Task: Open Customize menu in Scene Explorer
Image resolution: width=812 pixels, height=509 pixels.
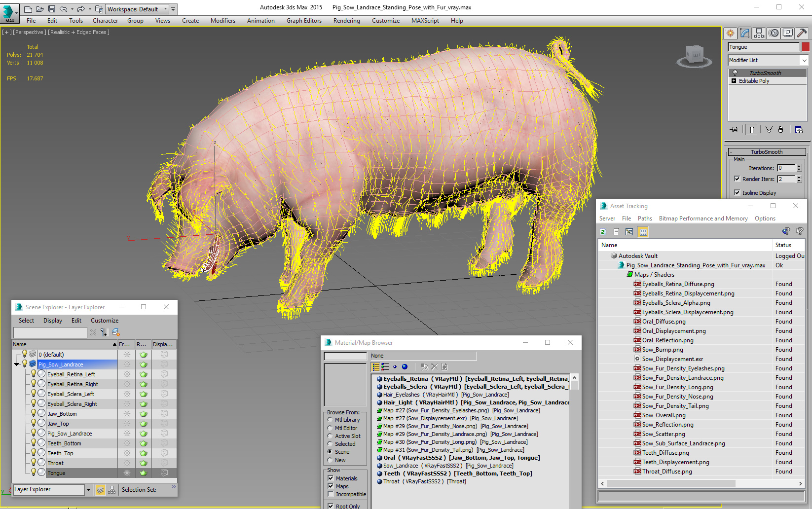Action: click(105, 321)
